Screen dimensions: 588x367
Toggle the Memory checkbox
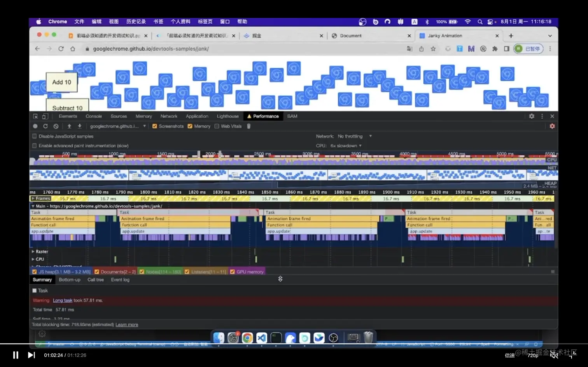(190, 126)
